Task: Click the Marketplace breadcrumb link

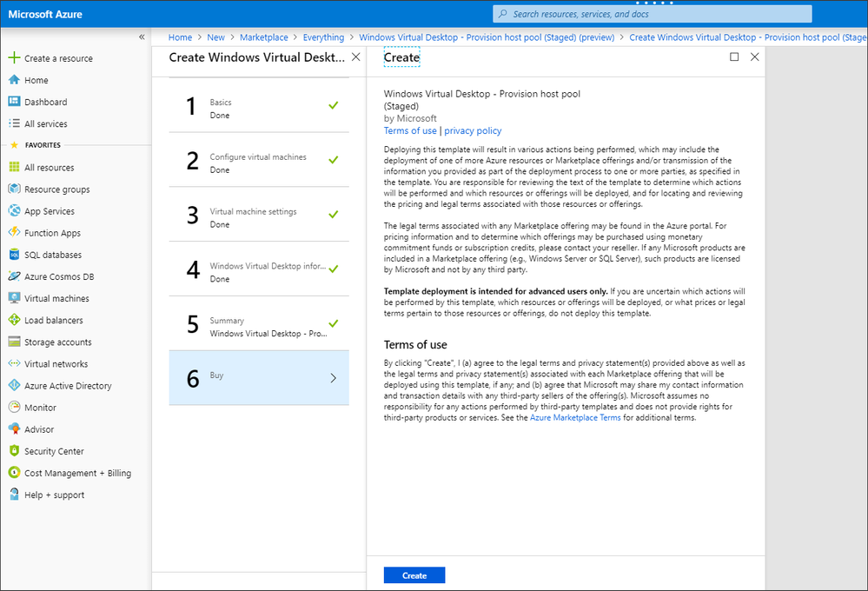Action: click(263, 37)
